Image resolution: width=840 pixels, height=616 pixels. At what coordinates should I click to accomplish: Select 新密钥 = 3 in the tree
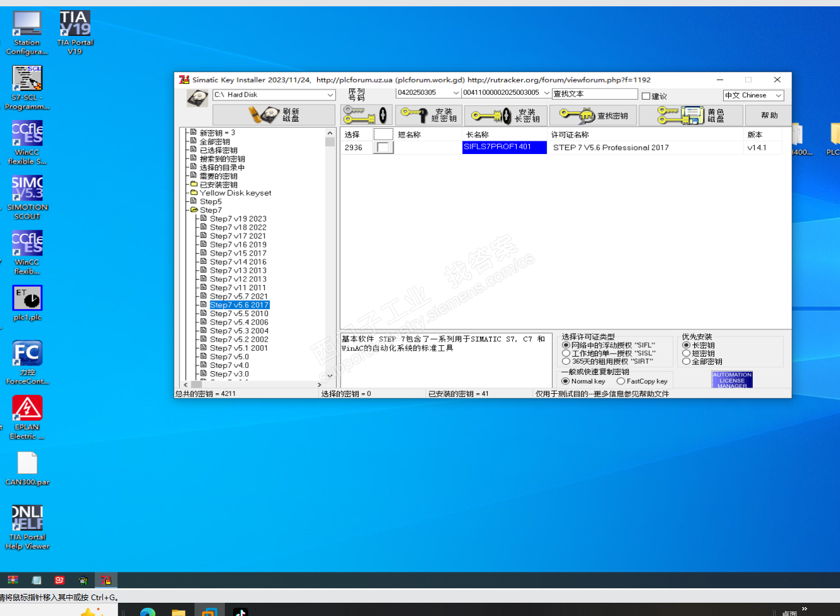[x=217, y=133]
